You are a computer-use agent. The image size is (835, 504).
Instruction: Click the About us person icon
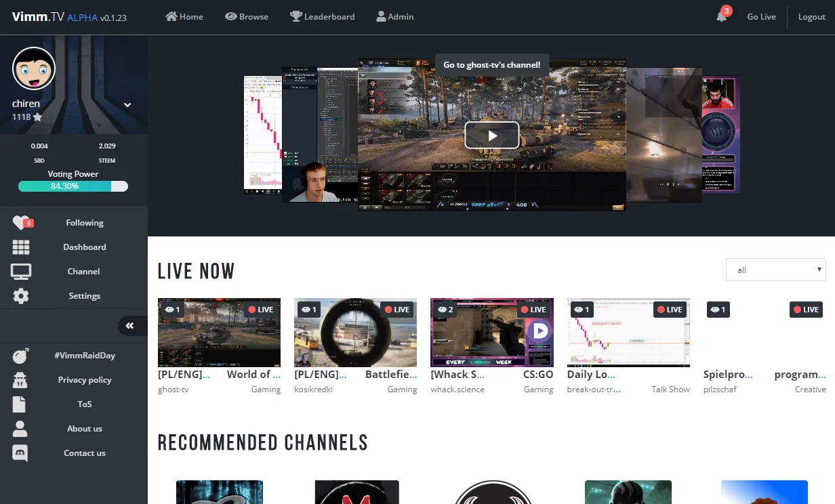point(20,429)
